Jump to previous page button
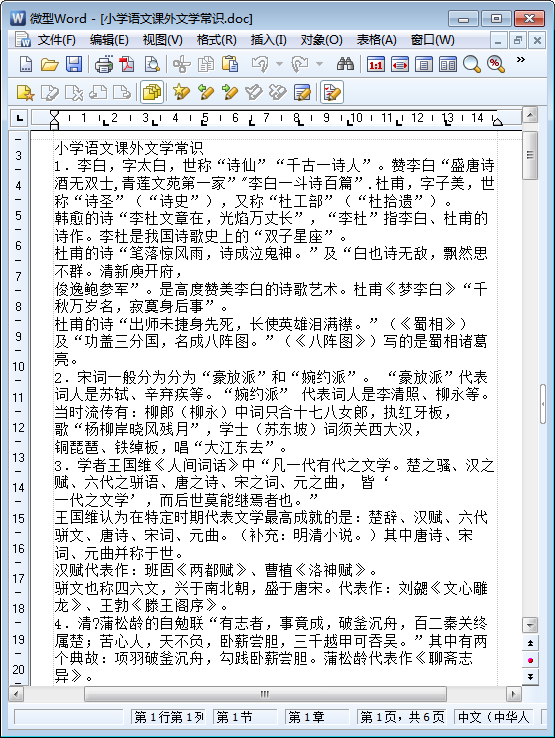The image size is (555, 738). (530, 643)
